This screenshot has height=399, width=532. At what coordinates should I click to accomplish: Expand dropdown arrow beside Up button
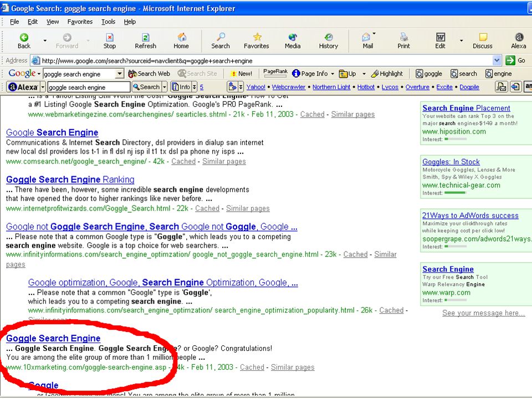tap(364, 74)
